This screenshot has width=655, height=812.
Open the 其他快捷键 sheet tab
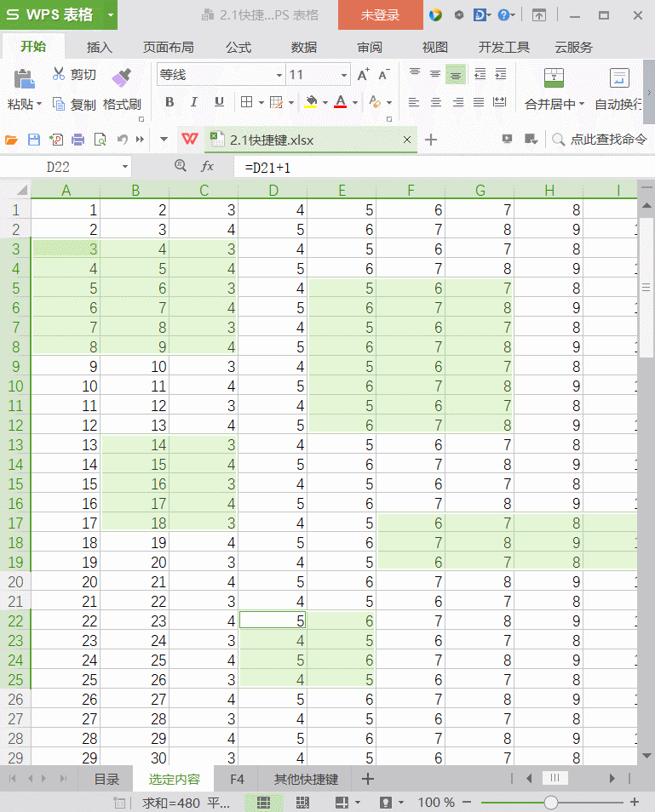pyautogui.click(x=306, y=779)
